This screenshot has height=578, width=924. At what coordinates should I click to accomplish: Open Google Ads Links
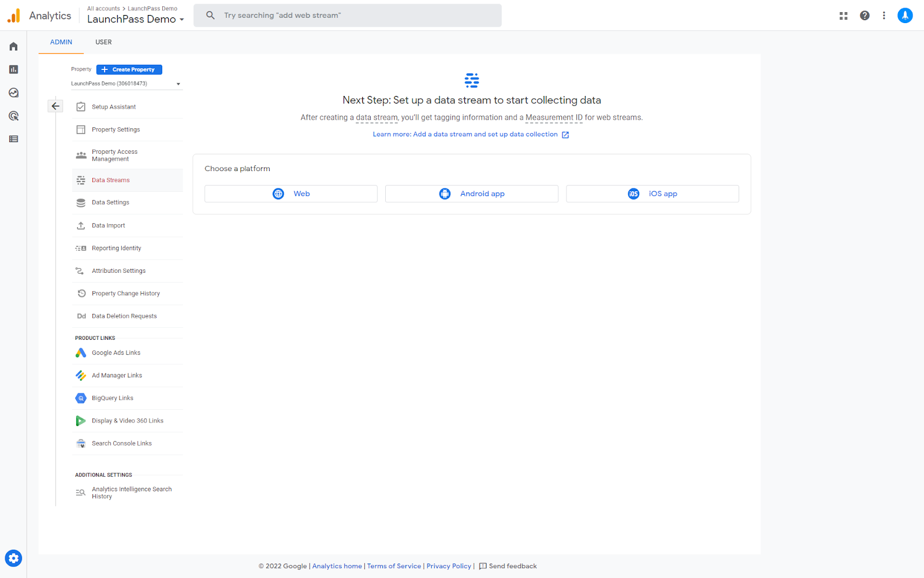click(x=115, y=353)
